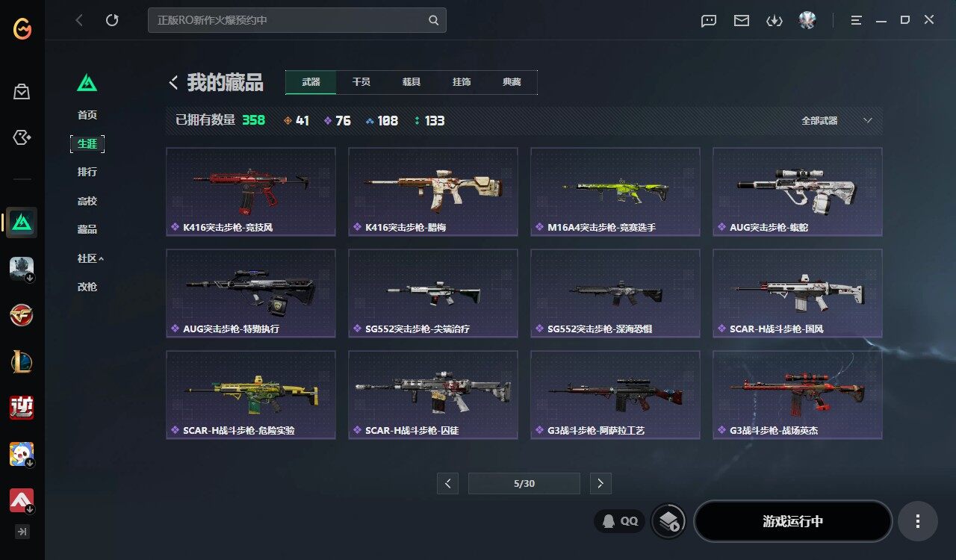Select the CrossFire game icon in sidebar
Viewport: 956px width, 560px height.
22,314
